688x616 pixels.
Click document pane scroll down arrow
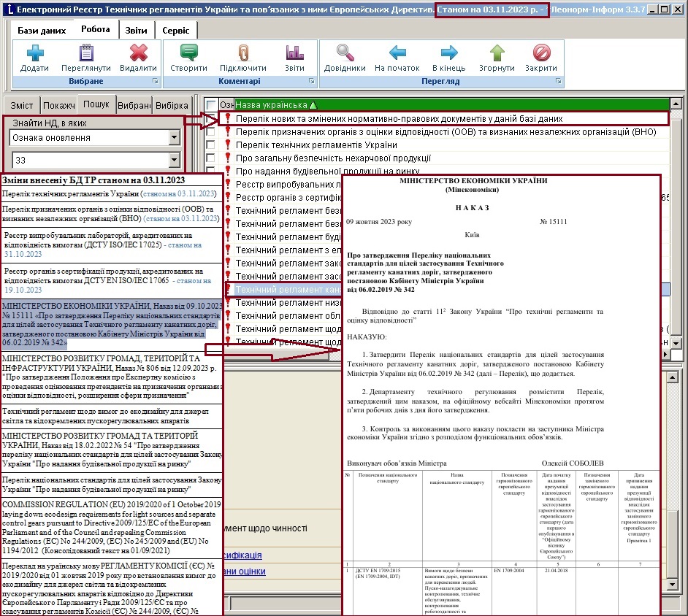coord(672,584)
